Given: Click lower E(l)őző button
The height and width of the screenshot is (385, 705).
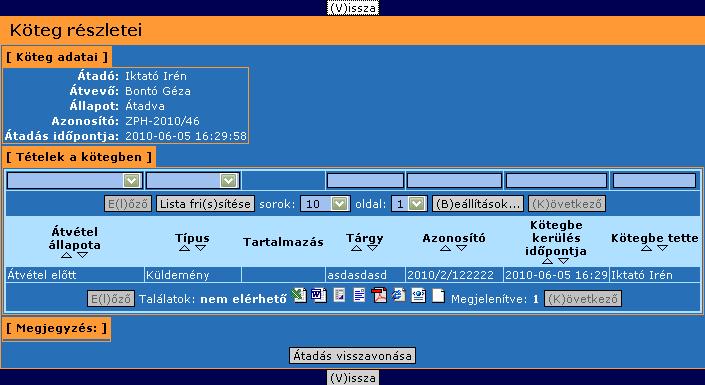Looking at the screenshot, I should (x=111, y=299).
